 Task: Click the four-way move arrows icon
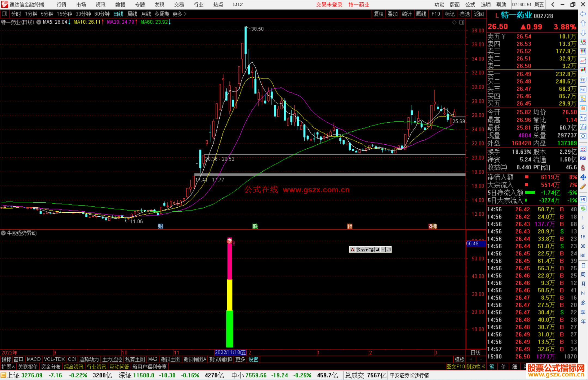click(x=583, y=177)
